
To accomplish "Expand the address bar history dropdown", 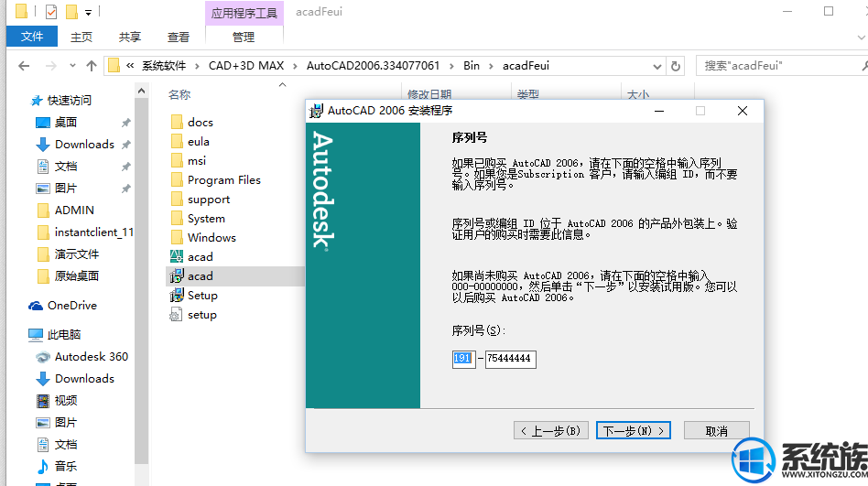I will (x=657, y=67).
